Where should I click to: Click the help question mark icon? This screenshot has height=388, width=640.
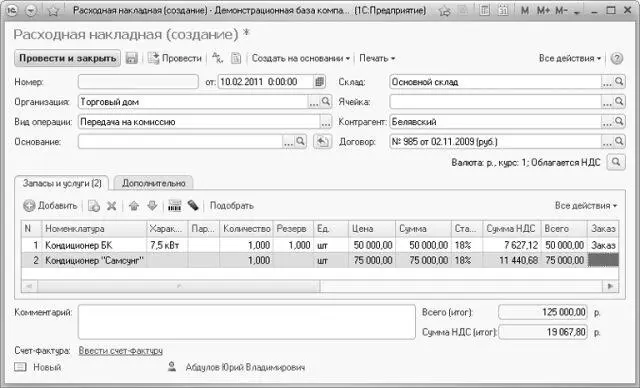[x=617, y=58]
